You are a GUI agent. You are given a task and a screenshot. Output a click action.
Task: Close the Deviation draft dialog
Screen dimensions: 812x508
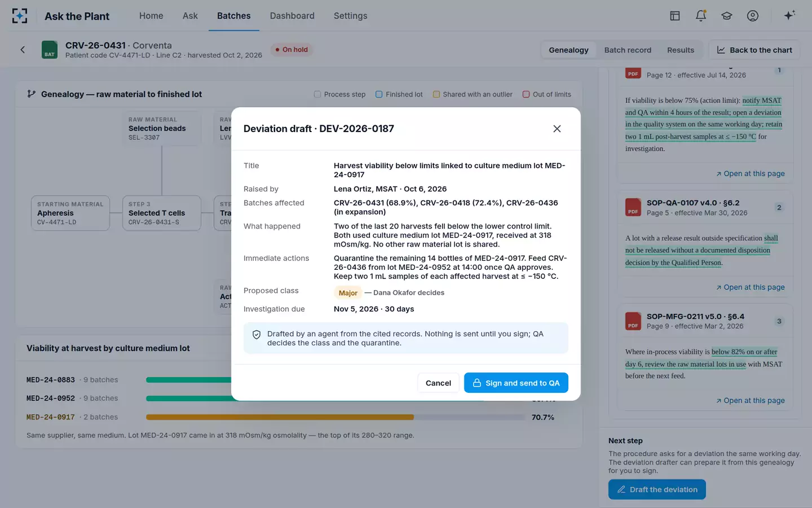[x=557, y=129]
